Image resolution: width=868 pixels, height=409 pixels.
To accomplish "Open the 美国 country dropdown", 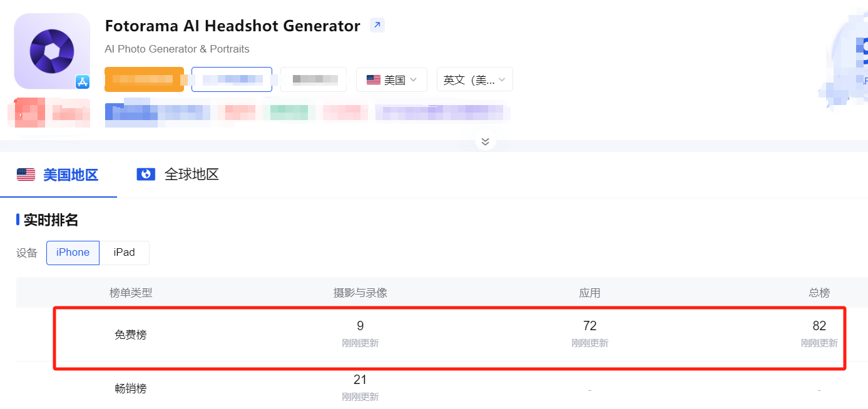I will click(x=392, y=79).
